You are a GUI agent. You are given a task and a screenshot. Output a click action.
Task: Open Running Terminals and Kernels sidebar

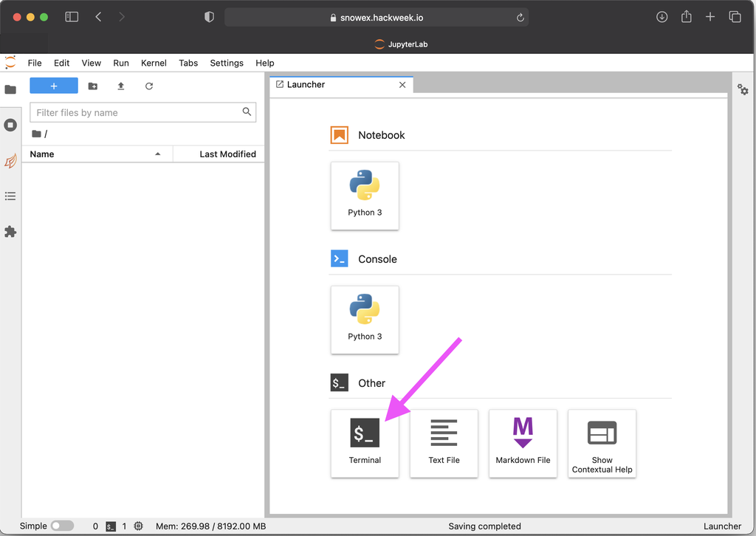click(x=10, y=125)
